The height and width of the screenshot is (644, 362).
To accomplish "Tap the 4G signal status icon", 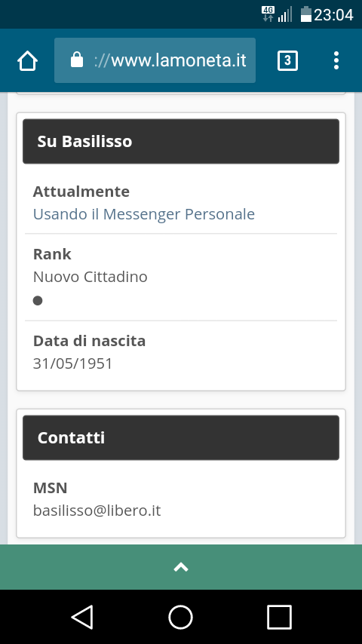I will (268, 14).
